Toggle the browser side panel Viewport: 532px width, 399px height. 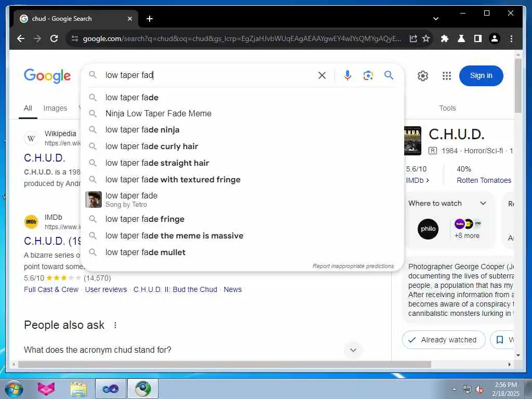(478, 38)
